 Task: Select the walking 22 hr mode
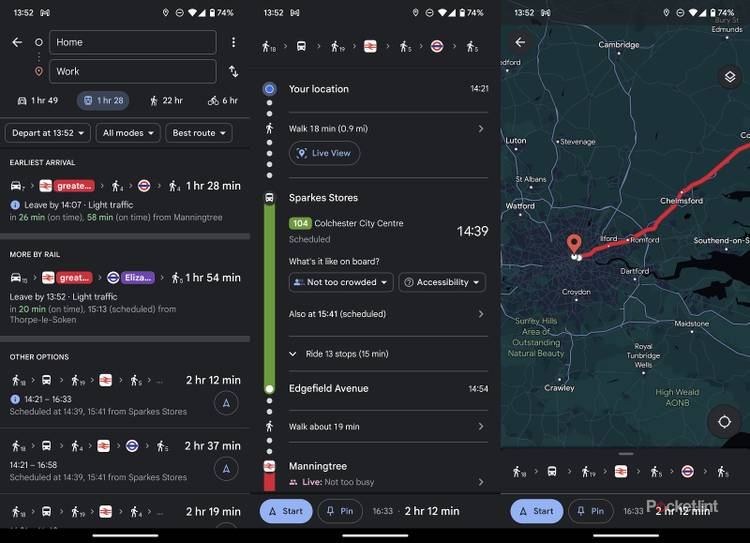tap(166, 100)
